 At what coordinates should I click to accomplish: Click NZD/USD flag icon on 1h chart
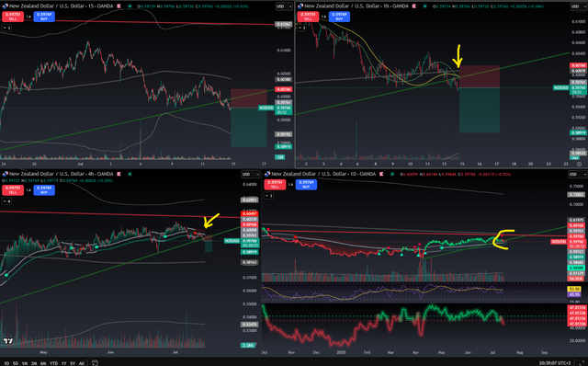300,6
